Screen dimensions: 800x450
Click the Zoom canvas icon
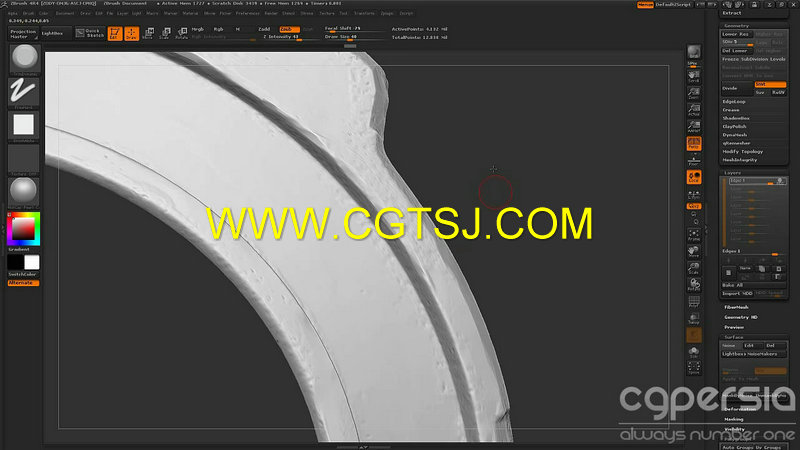[x=693, y=93]
